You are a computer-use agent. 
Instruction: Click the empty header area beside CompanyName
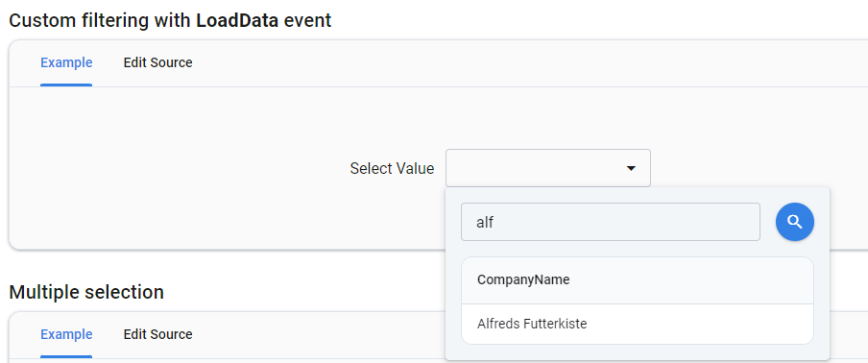(692, 280)
